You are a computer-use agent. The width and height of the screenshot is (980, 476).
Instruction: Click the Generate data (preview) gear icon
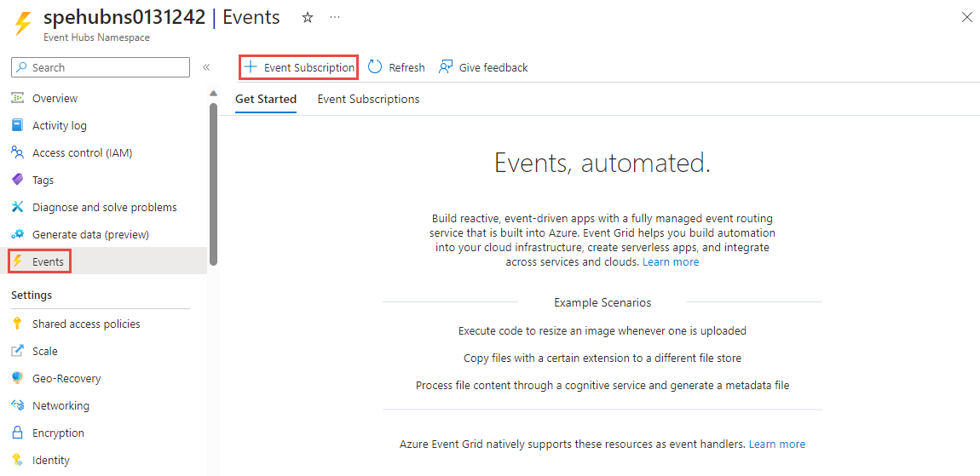click(x=17, y=234)
